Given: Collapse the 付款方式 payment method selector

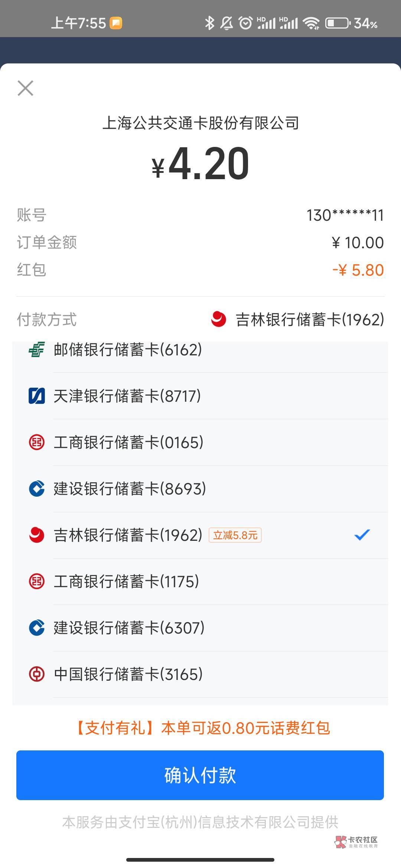Looking at the screenshot, I should click(47, 319).
